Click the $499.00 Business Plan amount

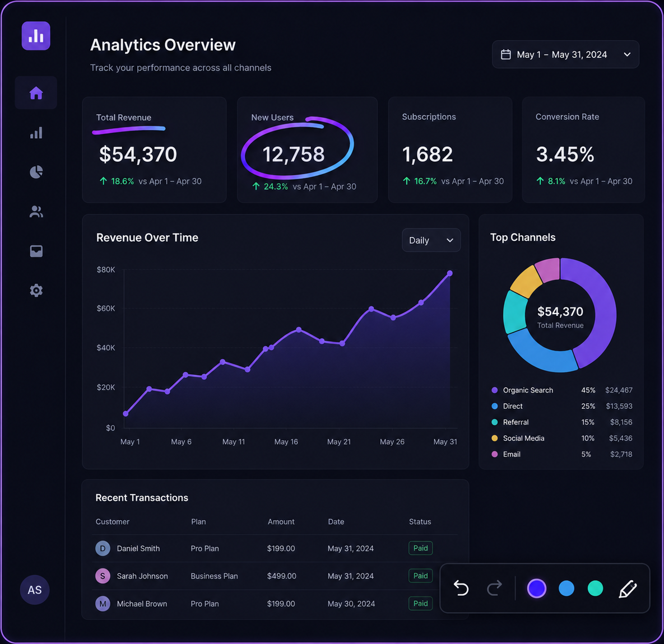pyautogui.click(x=282, y=576)
